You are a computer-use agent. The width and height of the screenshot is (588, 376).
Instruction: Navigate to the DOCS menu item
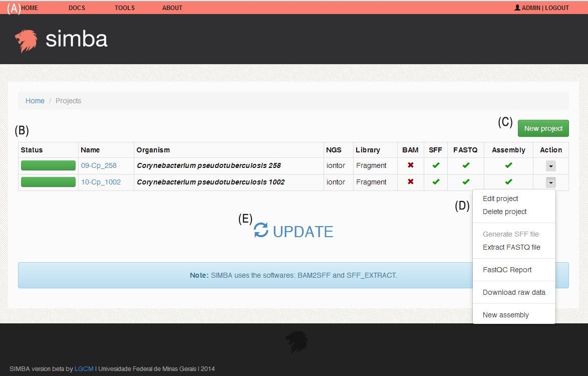pyautogui.click(x=77, y=8)
